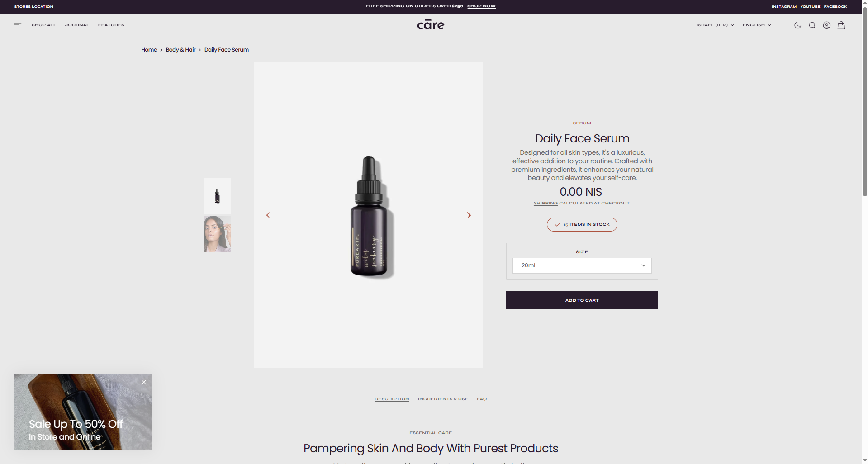
Task: Open the search icon in header
Action: tap(812, 25)
